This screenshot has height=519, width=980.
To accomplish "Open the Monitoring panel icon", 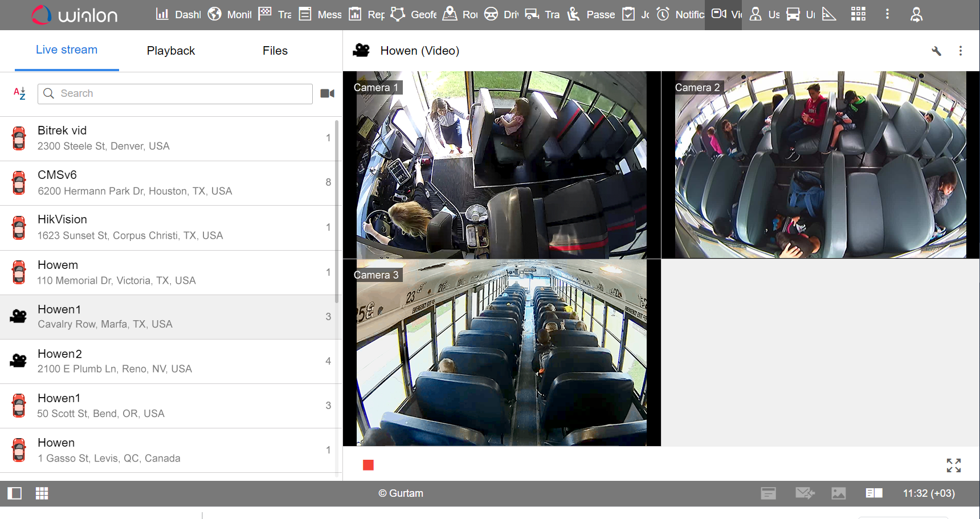I will (x=215, y=14).
